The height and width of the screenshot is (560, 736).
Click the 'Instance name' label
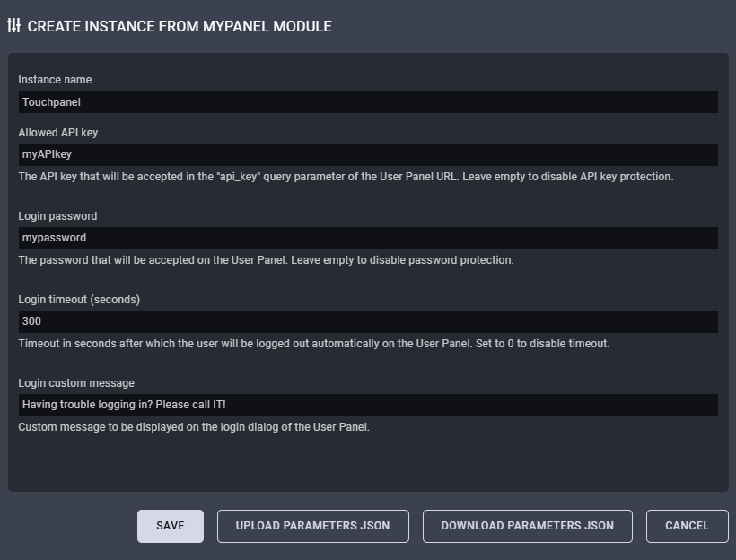point(55,80)
